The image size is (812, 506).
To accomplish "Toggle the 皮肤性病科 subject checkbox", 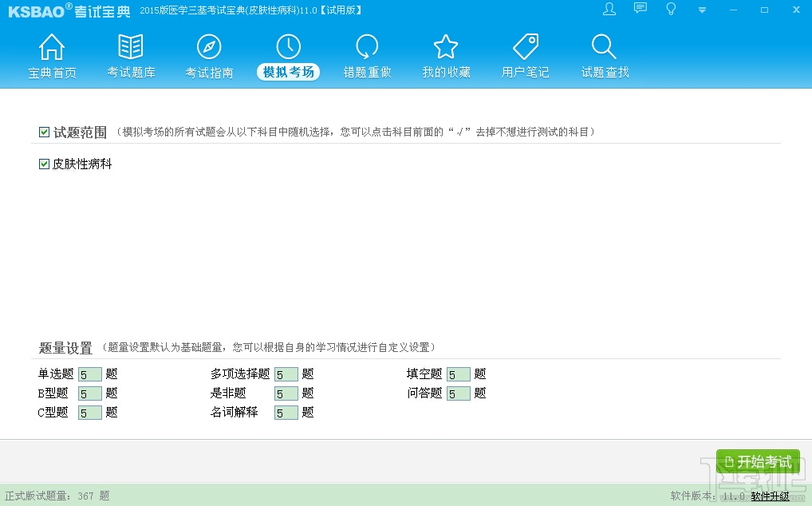I will click(44, 164).
